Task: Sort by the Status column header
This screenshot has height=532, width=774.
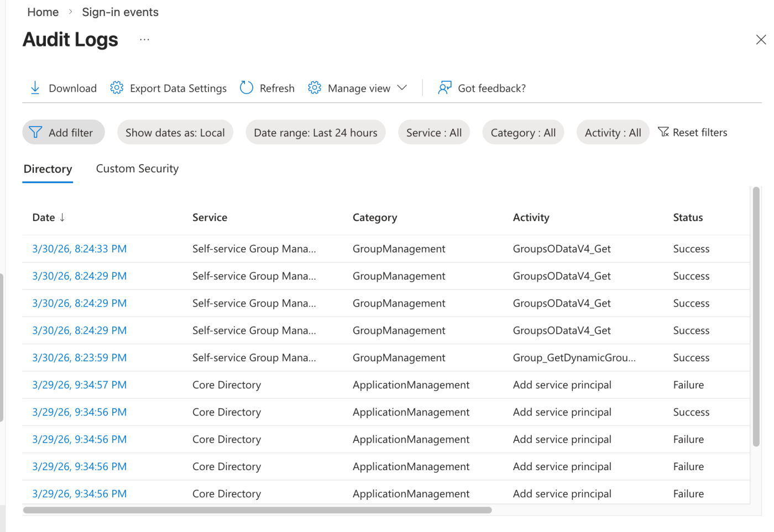Action: pos(688,218)
